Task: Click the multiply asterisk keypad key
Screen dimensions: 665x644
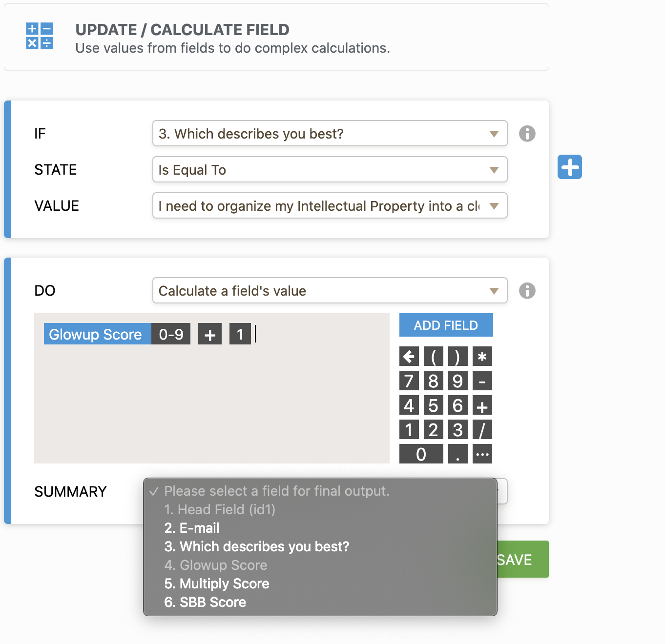Action: [482, 357]
